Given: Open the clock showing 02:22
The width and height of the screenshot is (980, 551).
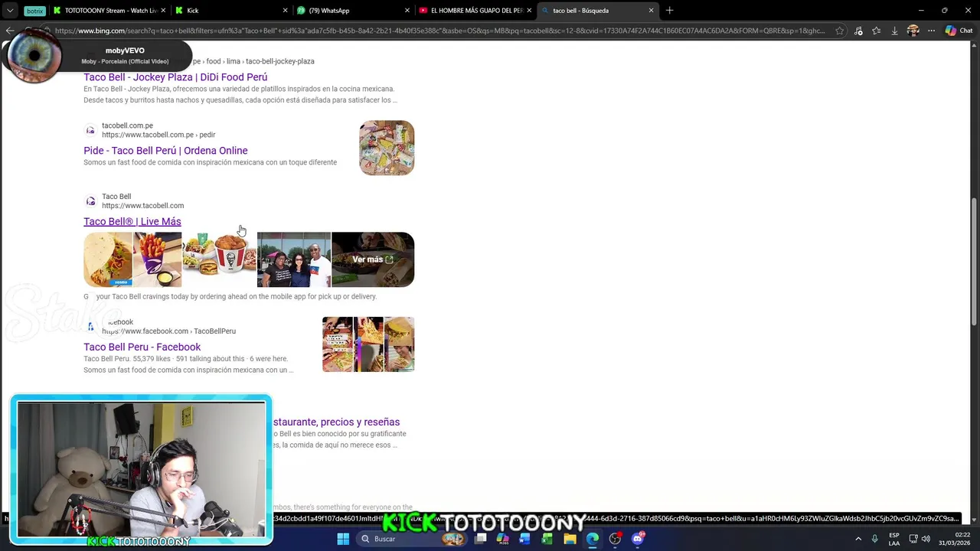Looking at the screenshot, I should tap(955, 539).
